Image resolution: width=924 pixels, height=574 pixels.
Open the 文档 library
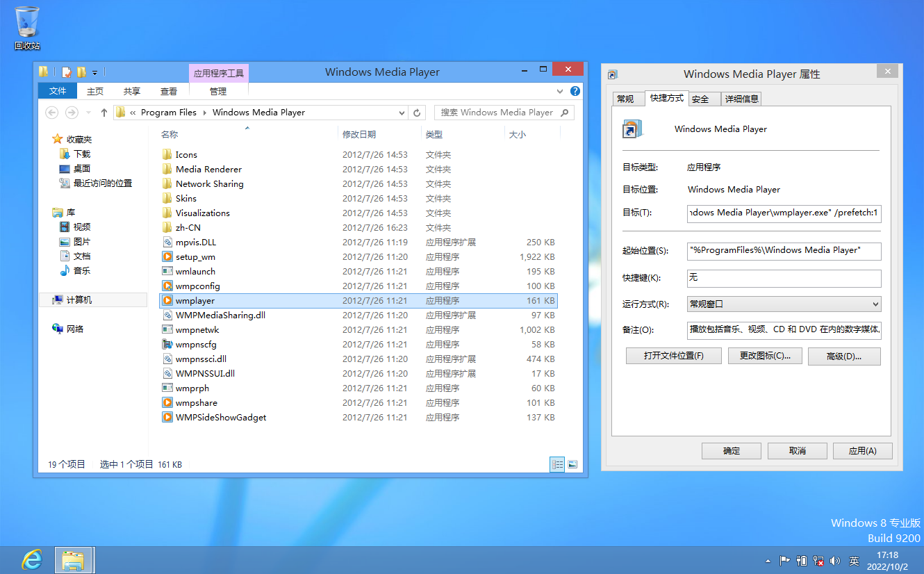point(82,256)
